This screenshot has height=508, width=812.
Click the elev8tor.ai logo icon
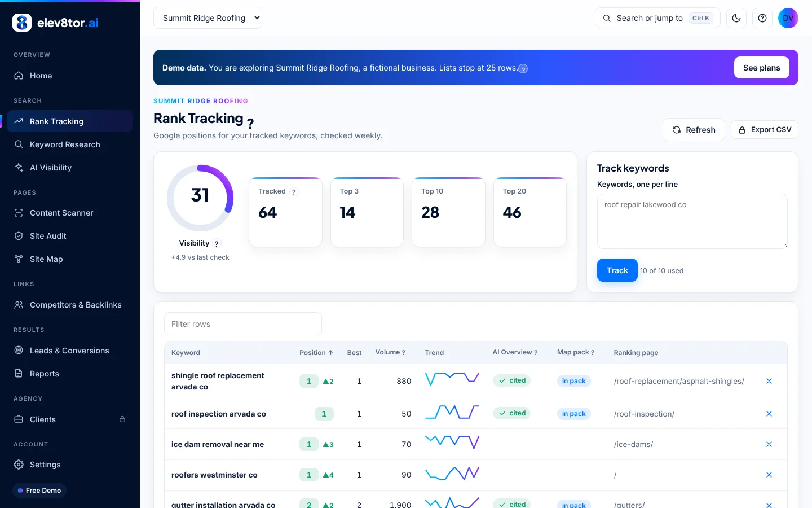pos(22,23)
